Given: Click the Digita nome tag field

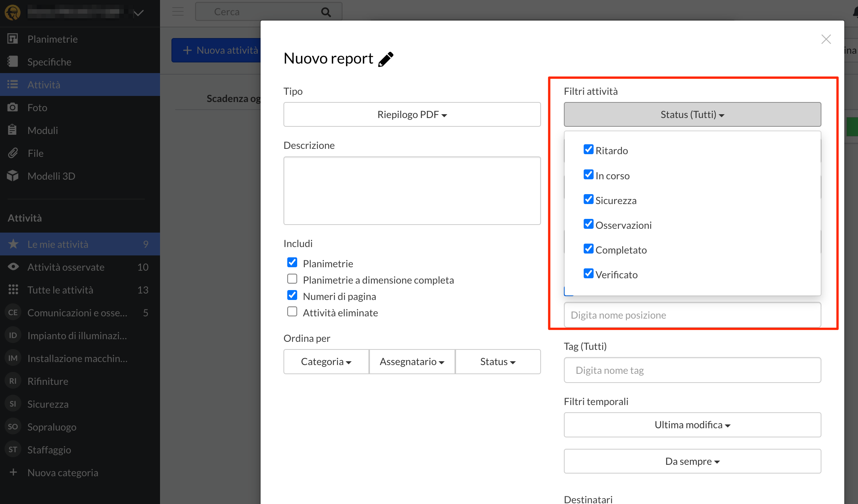Looking at the screenshot, I should coord(692,370).
